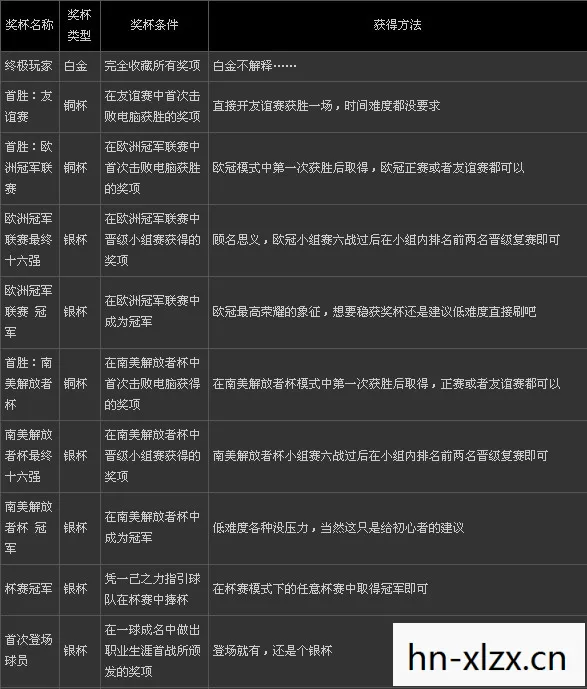
Task: Click the 登场就有，还是个银杯 method text
Action: pyautogui.click(x=272, y=651)
